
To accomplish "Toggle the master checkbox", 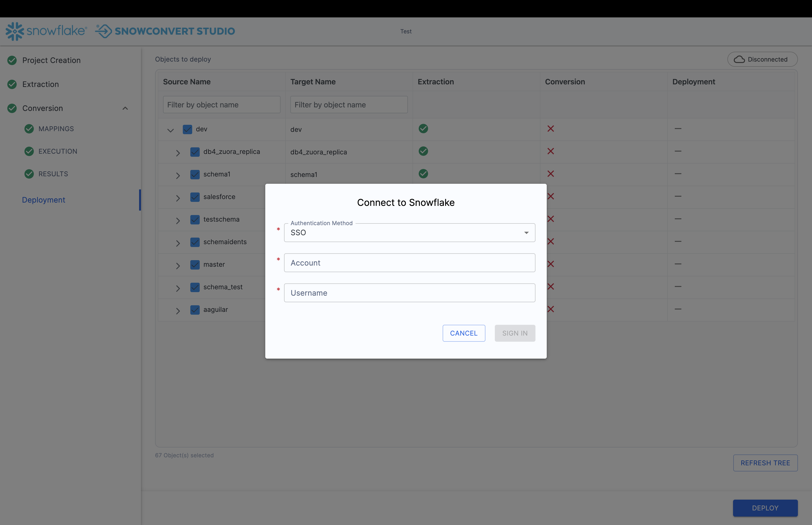I will coord(195,265).
